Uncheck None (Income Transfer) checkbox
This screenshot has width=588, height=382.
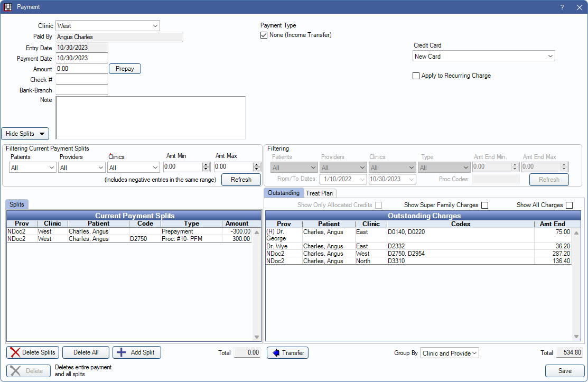pyautogui.click(x=264, y=35)
